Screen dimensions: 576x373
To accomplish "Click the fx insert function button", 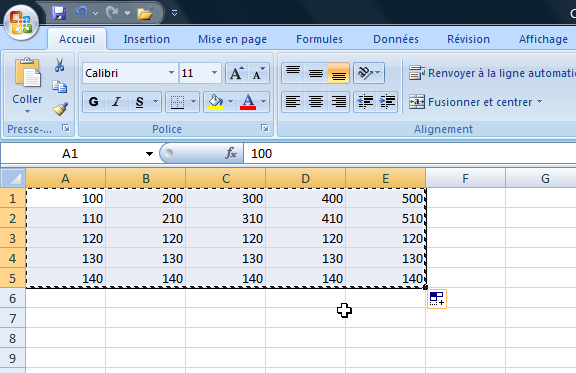I will [x=231, y=153].
